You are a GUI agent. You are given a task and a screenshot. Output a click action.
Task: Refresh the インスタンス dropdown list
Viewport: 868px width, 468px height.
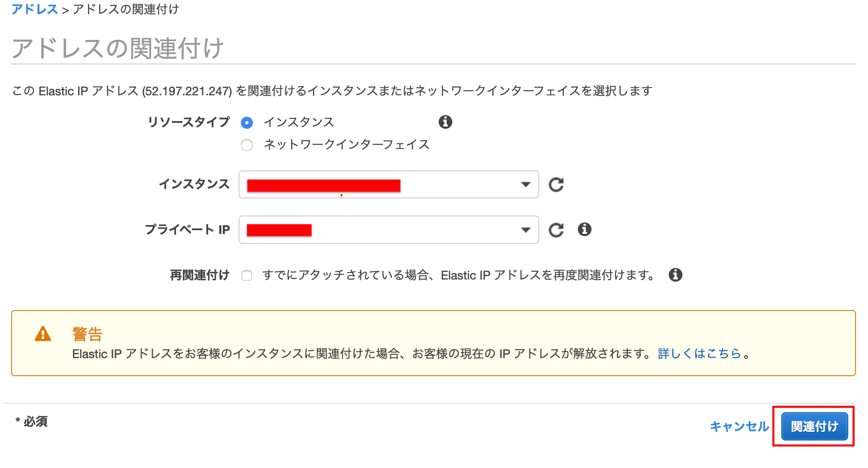(556, 185)
